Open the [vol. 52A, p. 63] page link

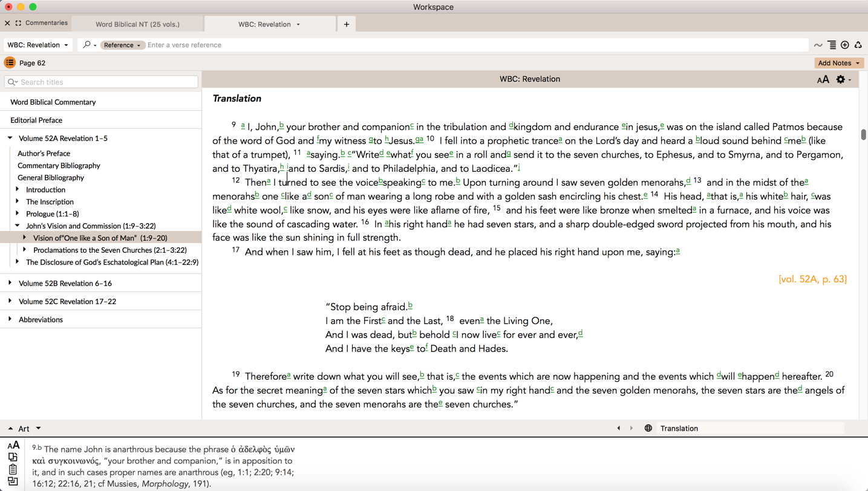coord(812,279)
